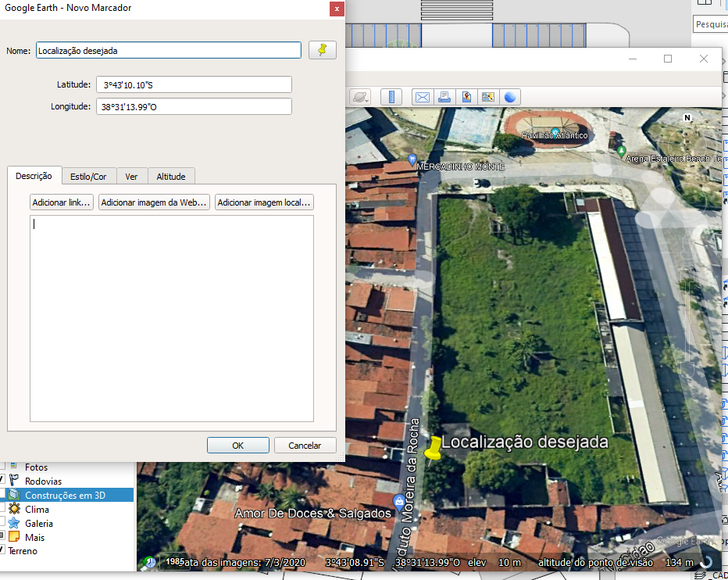Click the Email envelope toolbar icon
The height and width of the screenshot is (580, 728).
422,97
